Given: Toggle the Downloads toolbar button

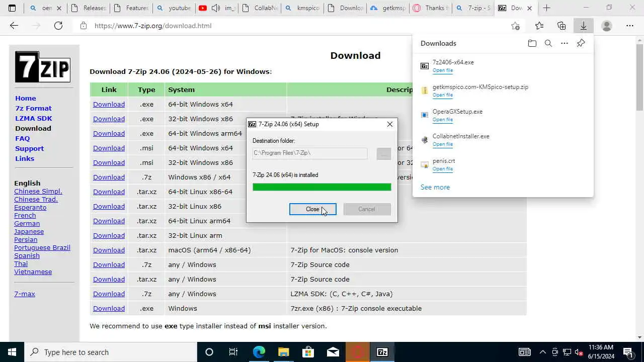Looking at the screenshot, I should (x=584, y=26).
